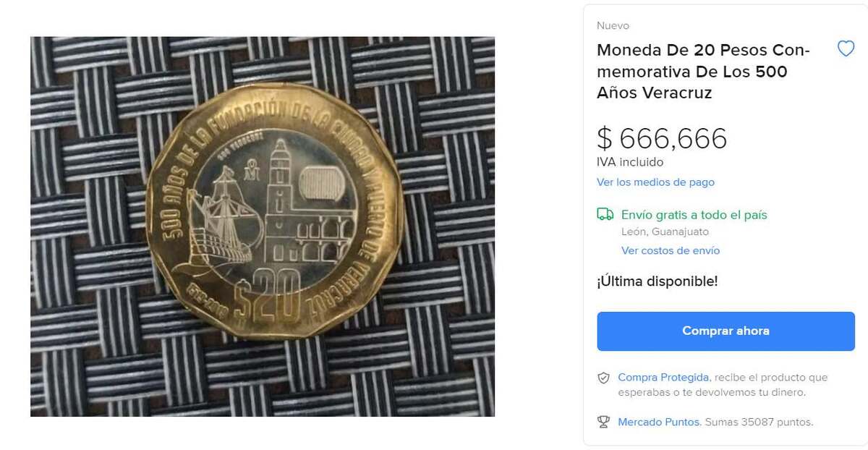Open the Ver los medios de pago link
This screenshot has height=450, width=868.
tap(655, 182)
